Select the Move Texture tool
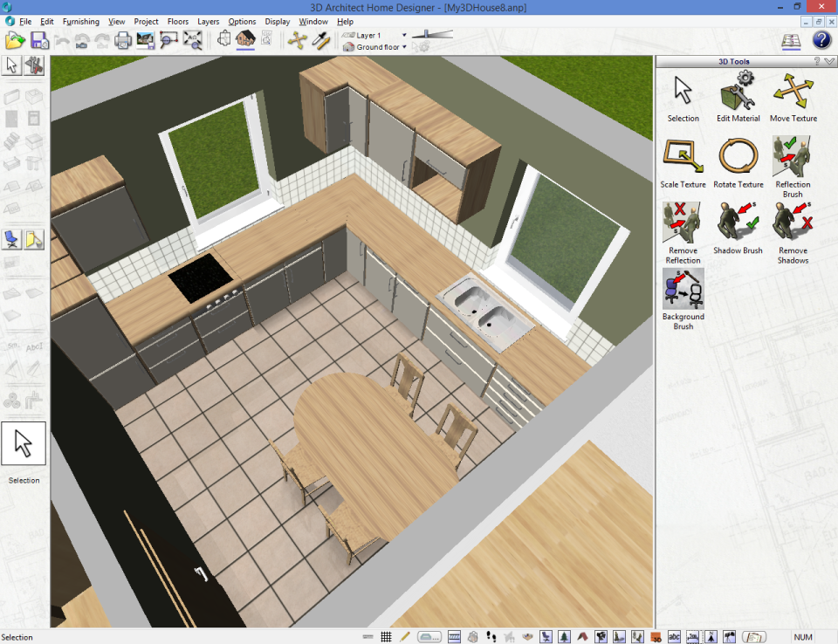 [x=793, y=97]
